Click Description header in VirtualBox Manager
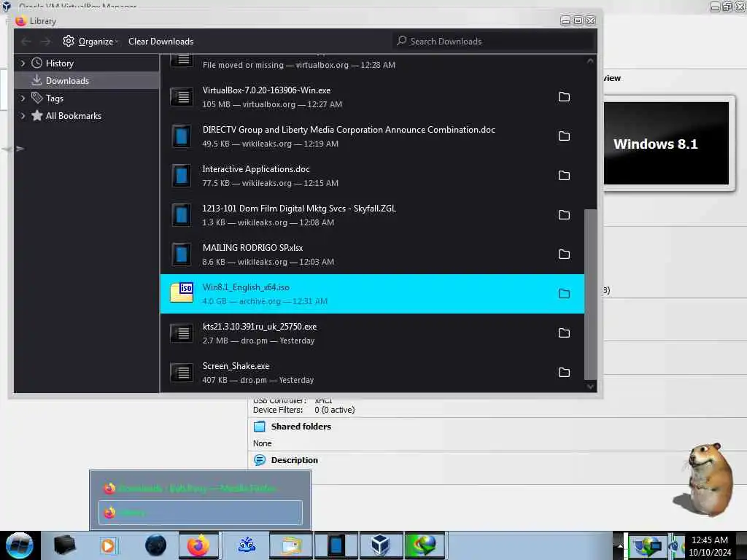Viewport: 747px width, 560px height. point(295,460)
